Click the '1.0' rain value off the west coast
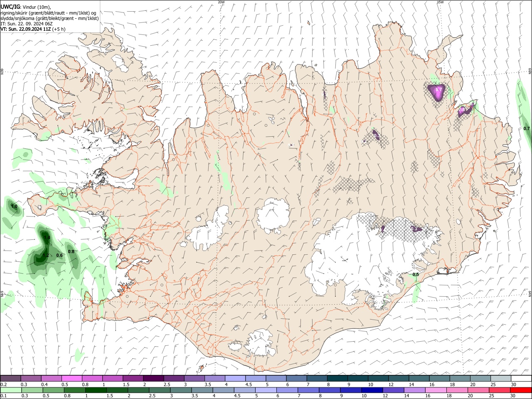Viewport: 532px width, 399px height. coord(14,206)
